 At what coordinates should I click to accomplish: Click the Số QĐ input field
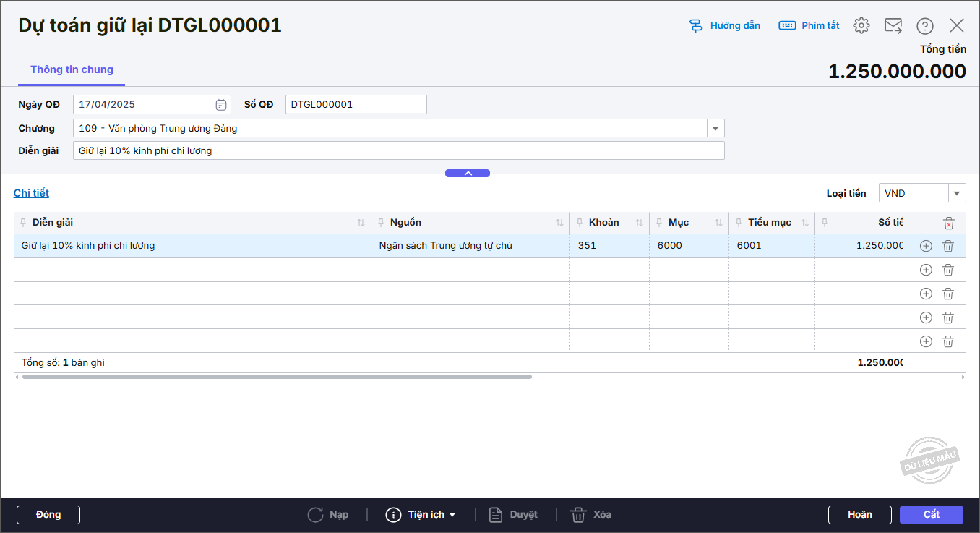click(x=356, y=105)
